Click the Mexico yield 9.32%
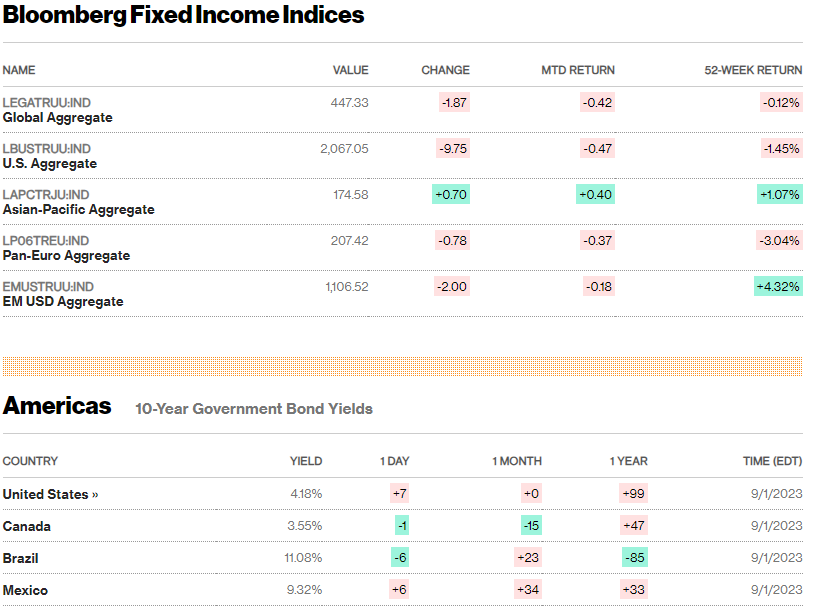813x609 pixels. pyautogui.click(x=304, y=590)
